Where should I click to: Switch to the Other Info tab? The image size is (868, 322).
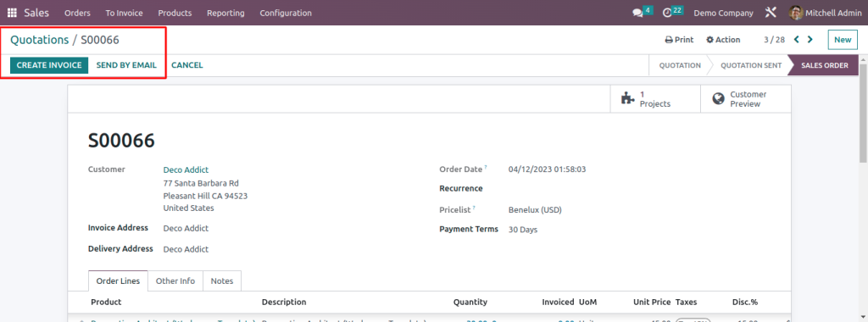tap(175, 281)
